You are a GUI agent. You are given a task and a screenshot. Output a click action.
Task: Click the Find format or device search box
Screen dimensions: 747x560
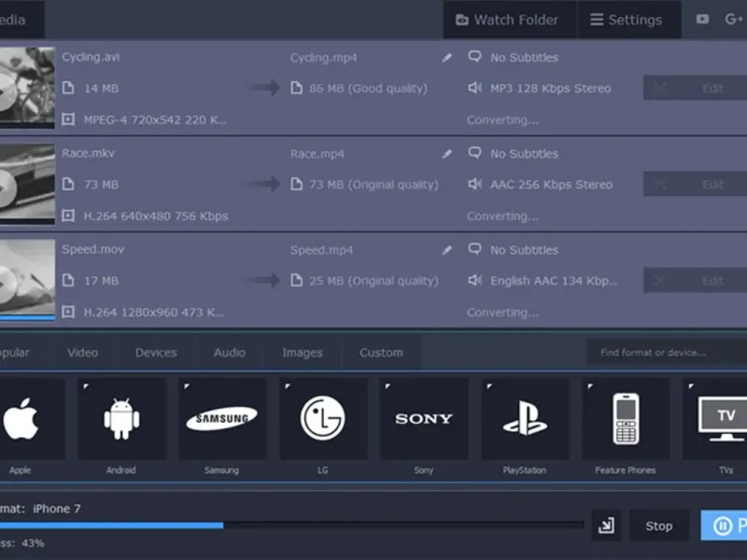click(x=667, y=353)
